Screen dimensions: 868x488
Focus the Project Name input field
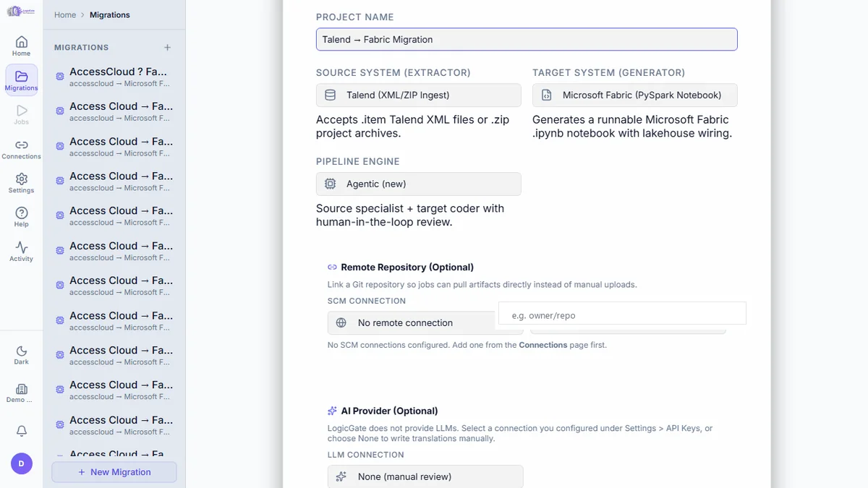pos(527,39)
